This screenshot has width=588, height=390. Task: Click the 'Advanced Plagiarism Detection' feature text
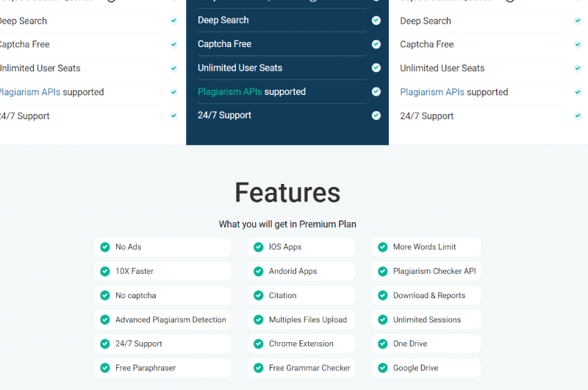click(x=171, y=320)
